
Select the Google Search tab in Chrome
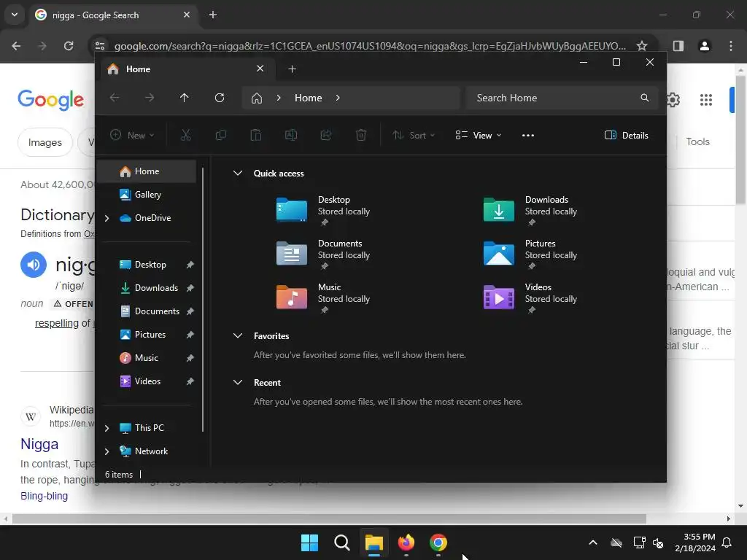click(x=113, y=15)
